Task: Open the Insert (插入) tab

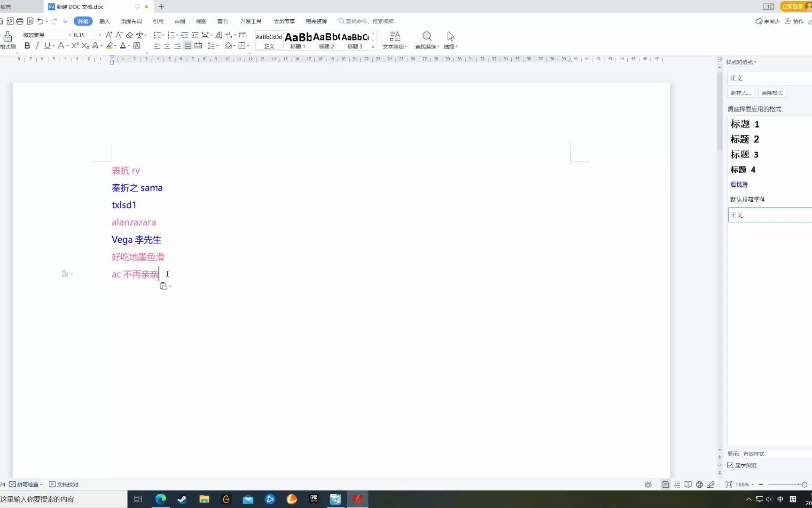Action: [x=104, y=21]
